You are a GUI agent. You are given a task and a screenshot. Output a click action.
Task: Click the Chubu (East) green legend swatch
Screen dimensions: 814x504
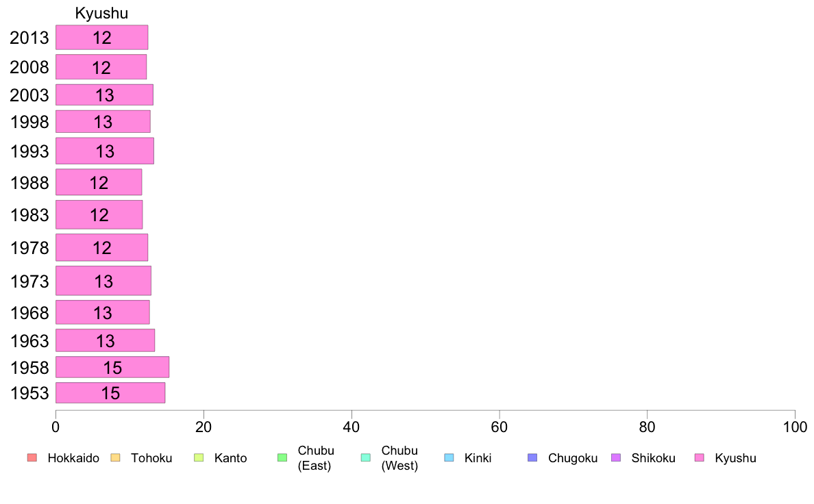(282, 458)
